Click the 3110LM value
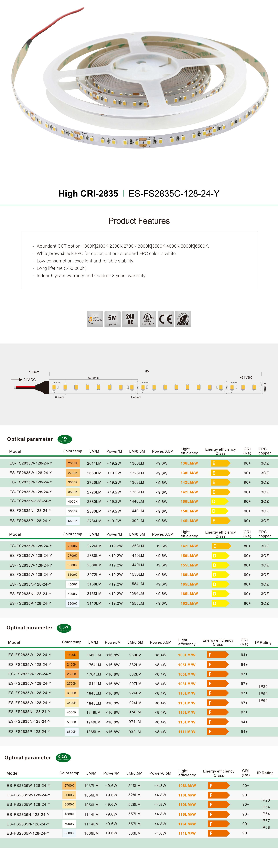The image size is (278, 868). tap(94, 603)
